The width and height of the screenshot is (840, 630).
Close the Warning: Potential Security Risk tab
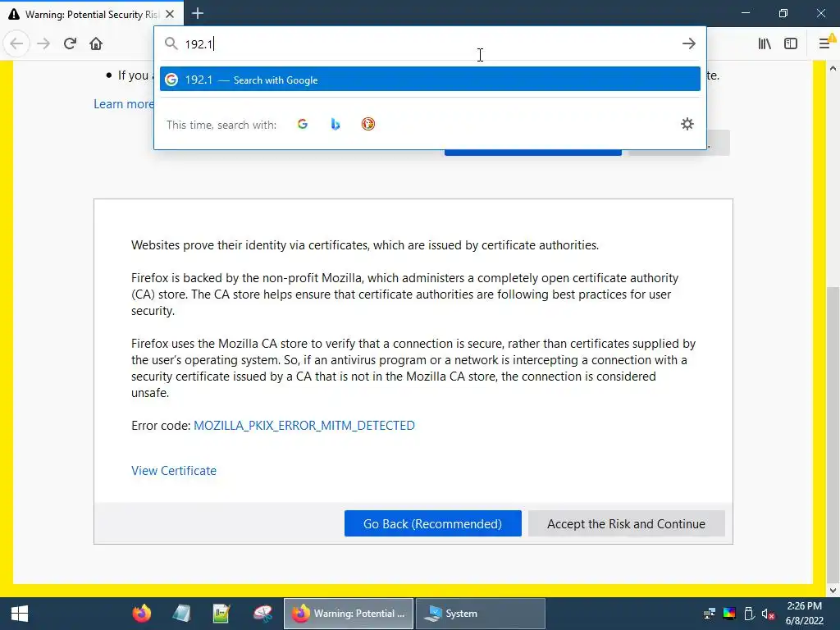[x=170, y=14]
